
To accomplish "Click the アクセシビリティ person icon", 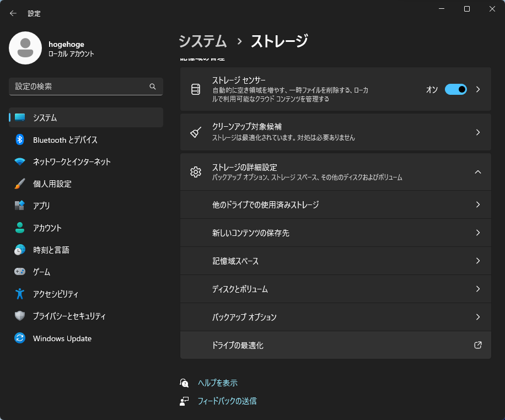I will 20,294.
